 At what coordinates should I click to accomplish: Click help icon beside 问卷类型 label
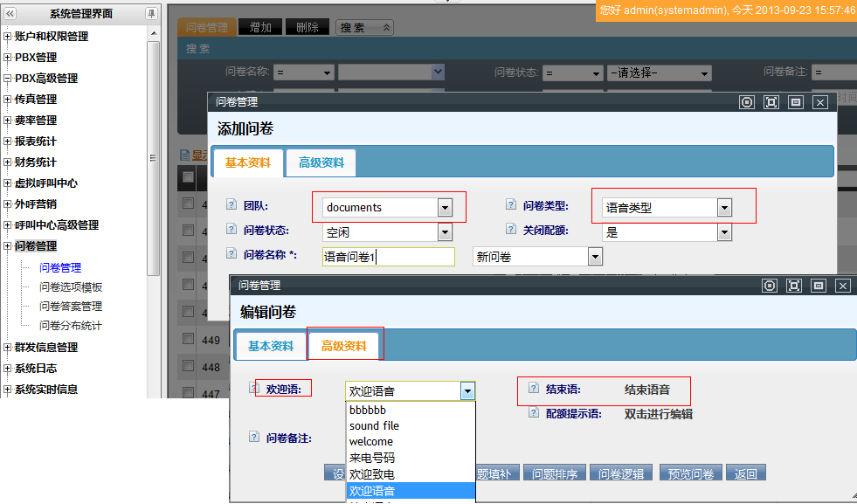(x=511, y=204)
